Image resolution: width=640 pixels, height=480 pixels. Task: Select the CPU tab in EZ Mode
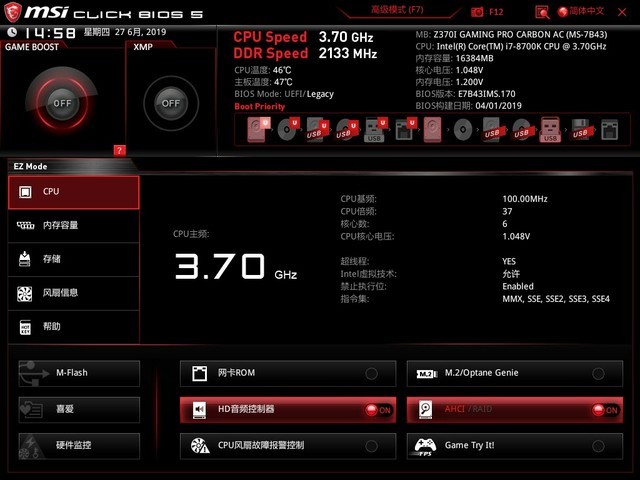click(x=74, y=192)
